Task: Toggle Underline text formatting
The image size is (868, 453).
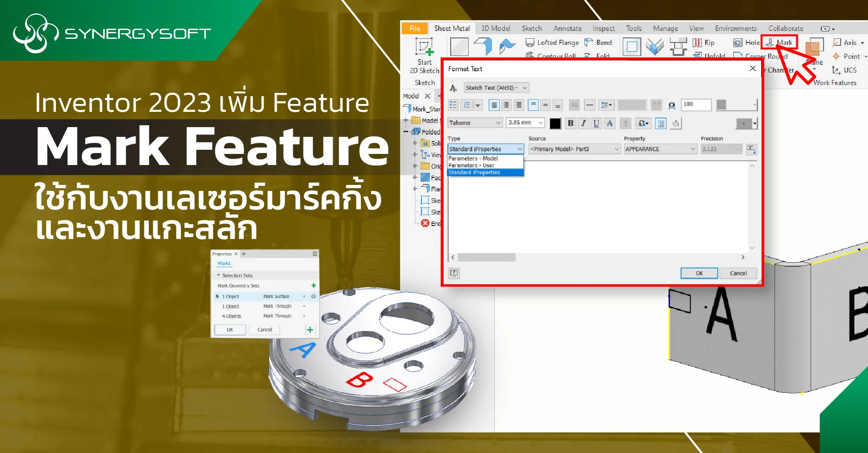Action: (596, 123)
